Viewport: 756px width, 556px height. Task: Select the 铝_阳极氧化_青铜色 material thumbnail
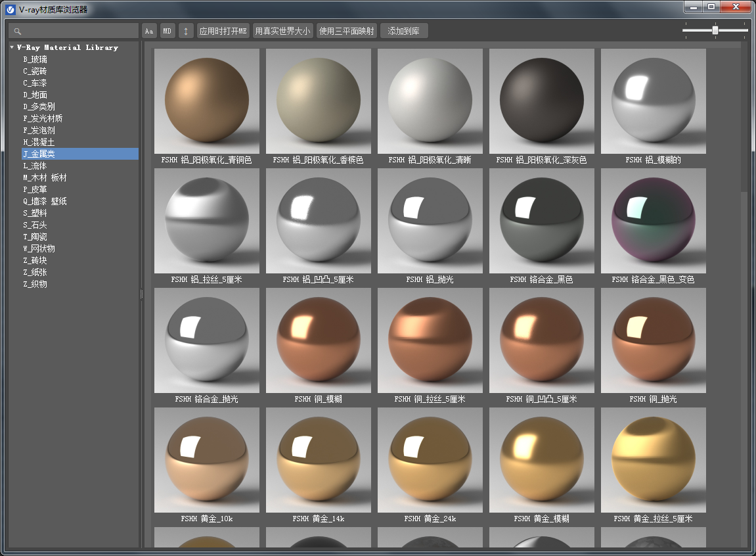[207, 101]
